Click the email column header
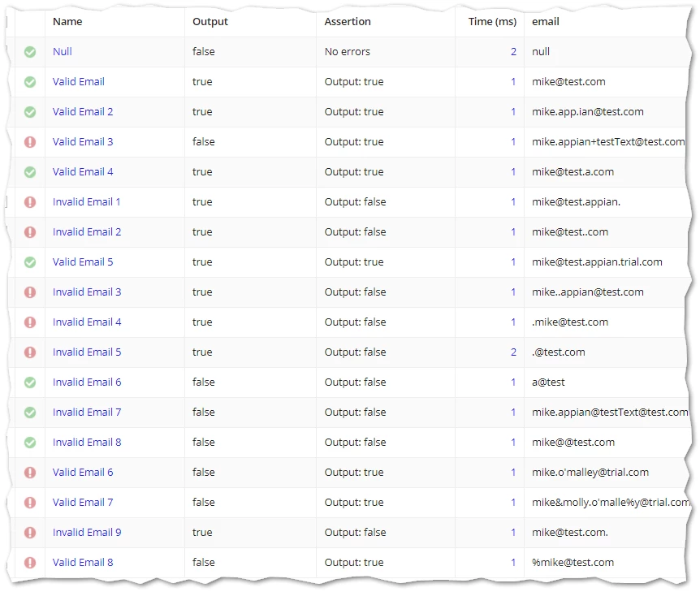 (546, 21)
